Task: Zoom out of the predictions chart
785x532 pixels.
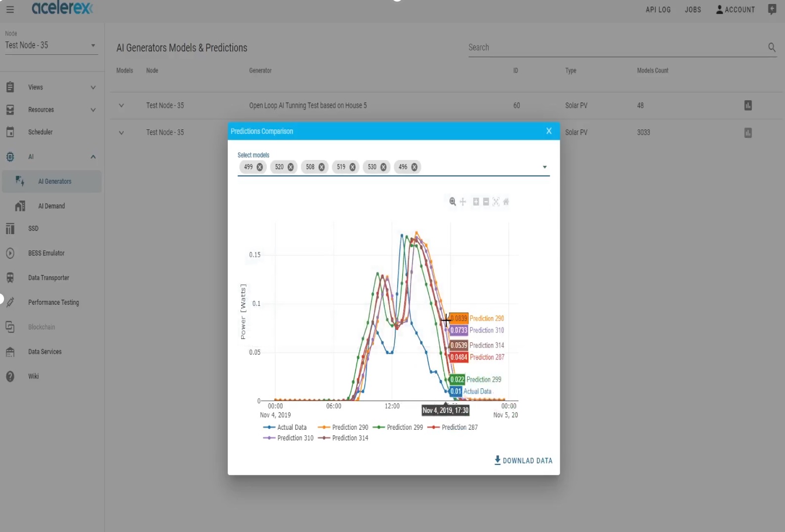Action: point(486,202)
